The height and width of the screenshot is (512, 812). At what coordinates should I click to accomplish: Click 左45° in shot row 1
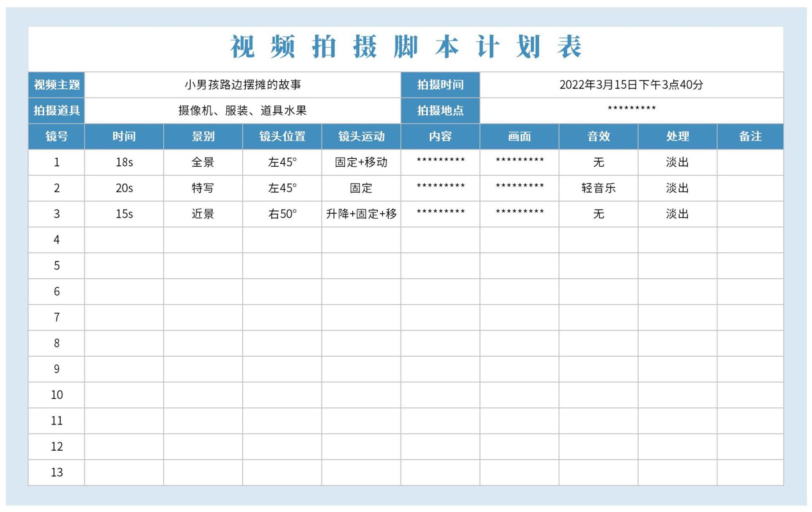[x=282, y=162]
